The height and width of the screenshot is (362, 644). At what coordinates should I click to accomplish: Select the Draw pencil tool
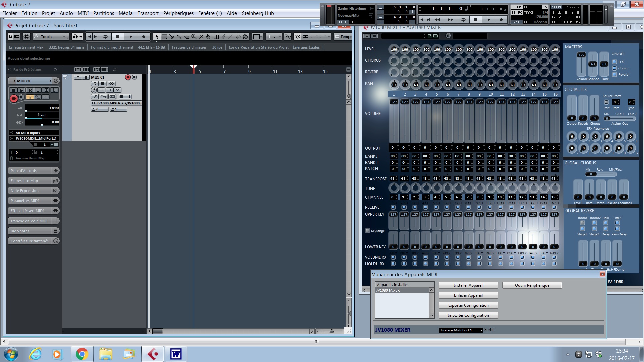pyautogui.click(x=223, y=37)
